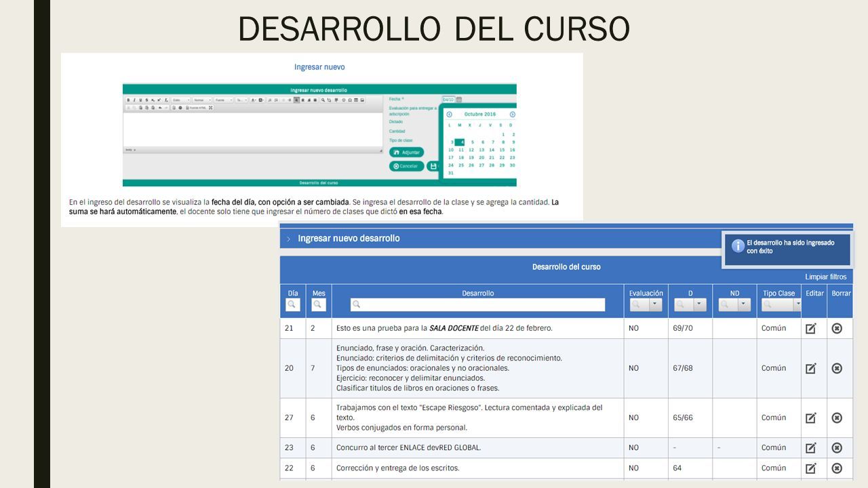Select day 20 in the October calendar
This screenshot has height=488, width=868.
click(481, 157)
